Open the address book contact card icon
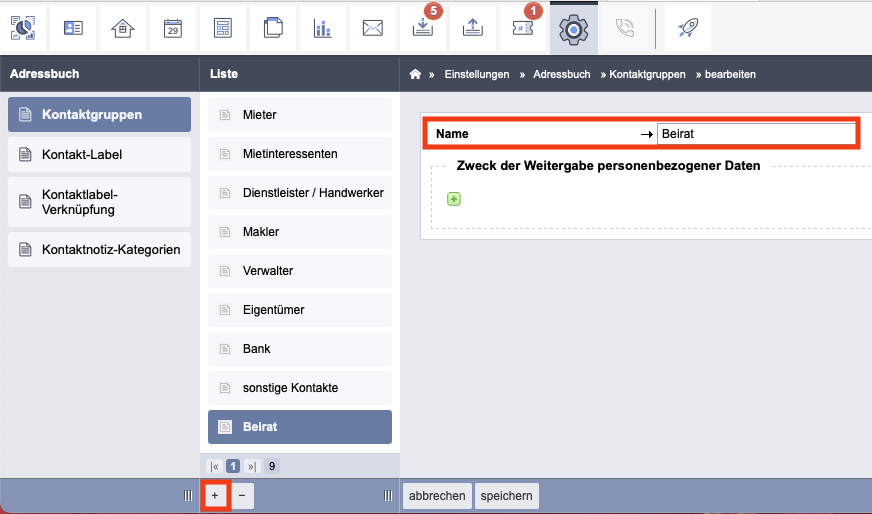The height and width of the screenshot is (514, 872). click(73, 28)
